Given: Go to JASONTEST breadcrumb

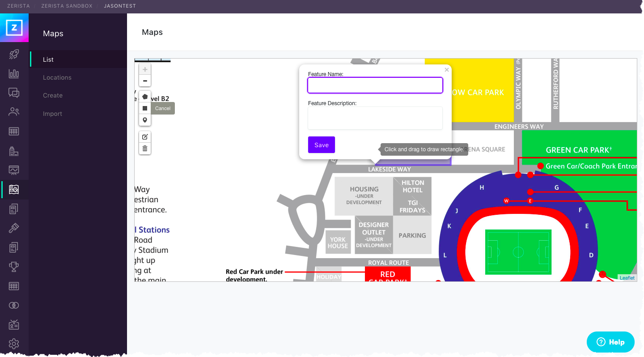Looking at the screenshot, I should (x=120, y=6).
